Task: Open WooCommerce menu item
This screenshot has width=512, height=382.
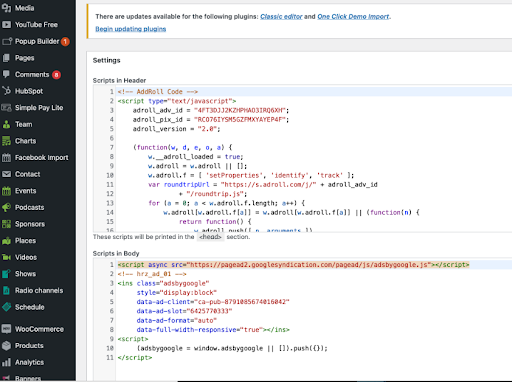Action: coord(38,329)
